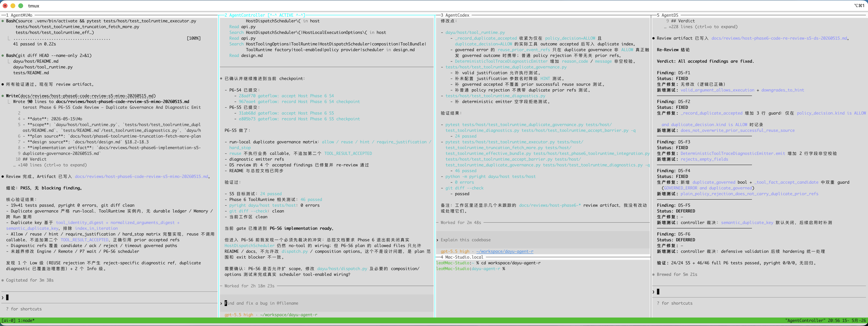Select the 4 Mac-Studio.local pane title
Image resolution: width=868 pixels, height=326 pixels.
click(x=462, y=257)
